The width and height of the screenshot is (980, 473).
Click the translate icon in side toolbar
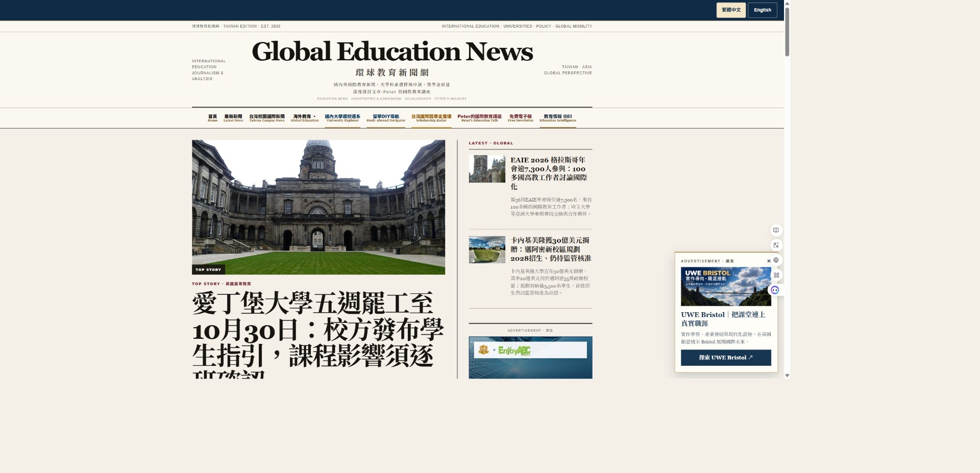click(x=776, y=245)
